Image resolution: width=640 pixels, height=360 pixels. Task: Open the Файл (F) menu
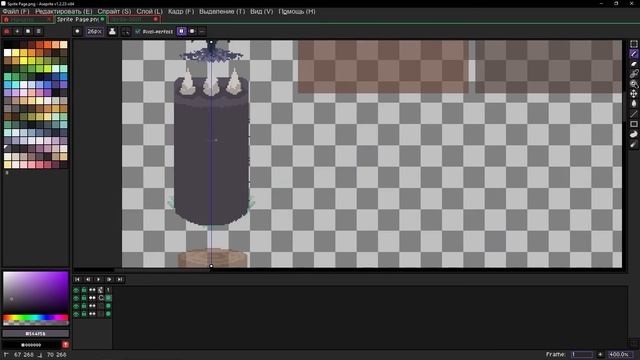[16, 11]
